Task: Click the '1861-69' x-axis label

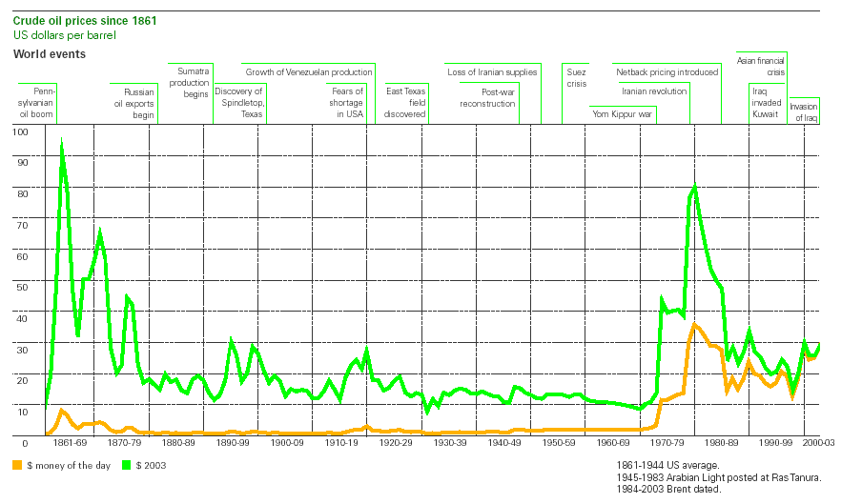Action: click(x=70, y=442)
